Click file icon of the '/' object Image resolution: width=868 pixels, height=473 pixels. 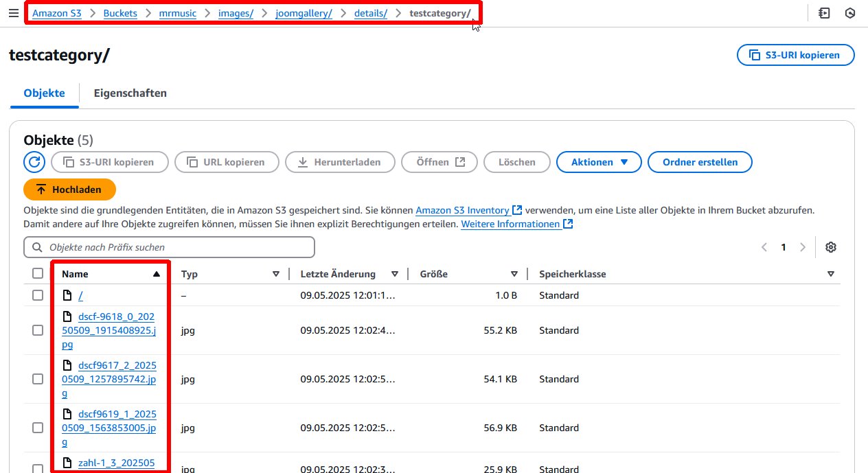[67, 295]
